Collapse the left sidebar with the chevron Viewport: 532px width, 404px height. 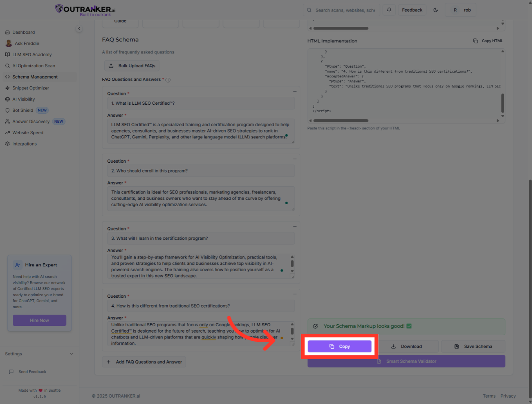point(79,29)
